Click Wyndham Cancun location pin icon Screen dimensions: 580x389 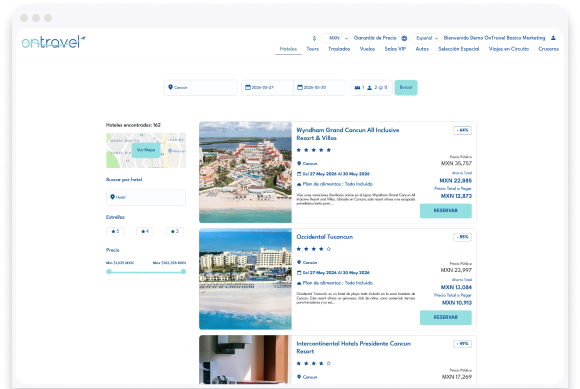point(299,163)
